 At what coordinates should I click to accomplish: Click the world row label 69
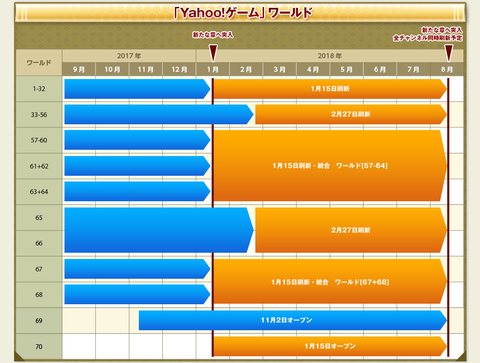[x=39, y=321]
